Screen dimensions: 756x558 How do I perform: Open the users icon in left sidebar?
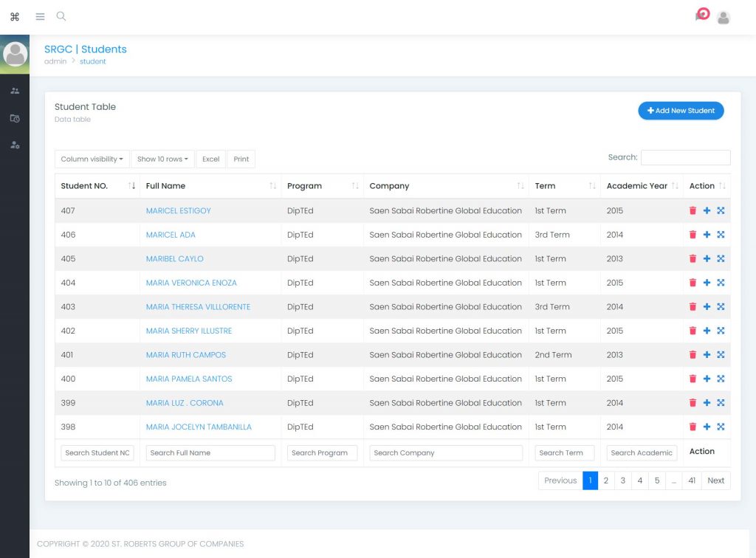pos(15,91)
